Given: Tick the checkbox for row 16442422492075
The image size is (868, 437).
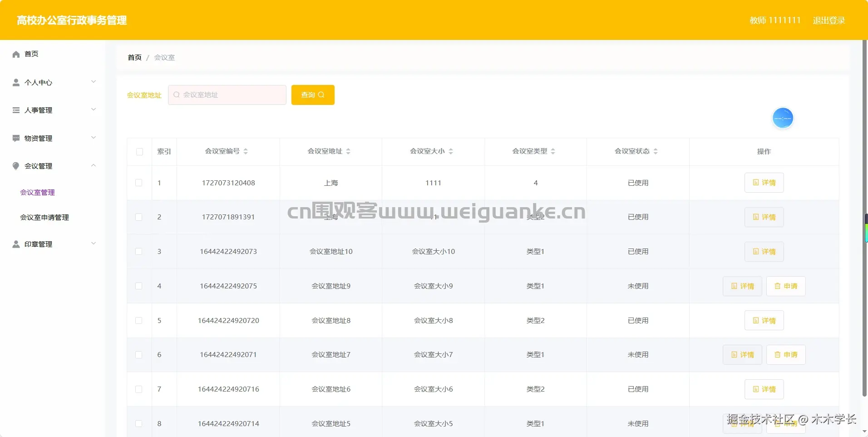Looking at the screenshot, I should click(139, 286).
